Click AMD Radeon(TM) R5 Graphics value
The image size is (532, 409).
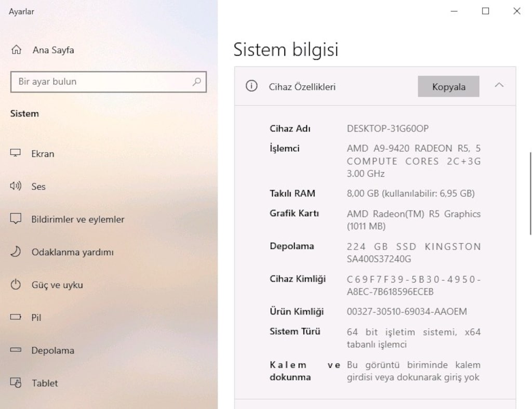click(414, 220)
